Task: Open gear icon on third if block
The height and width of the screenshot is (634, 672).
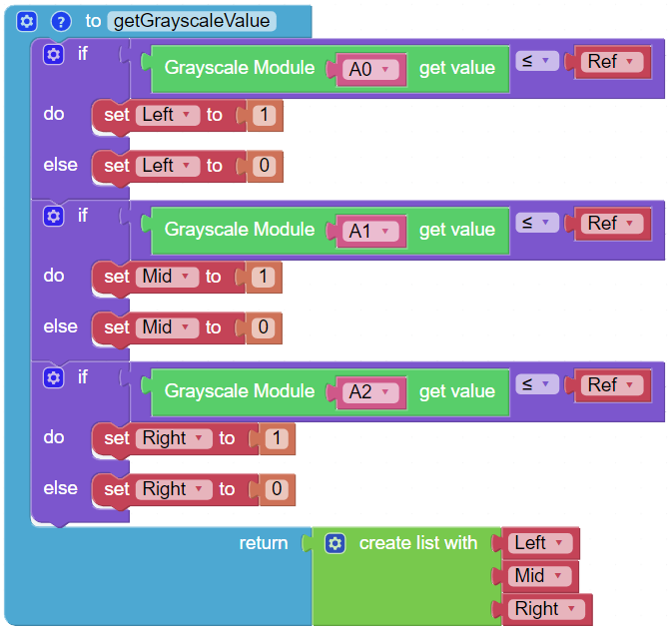Action: click(54, 377)
